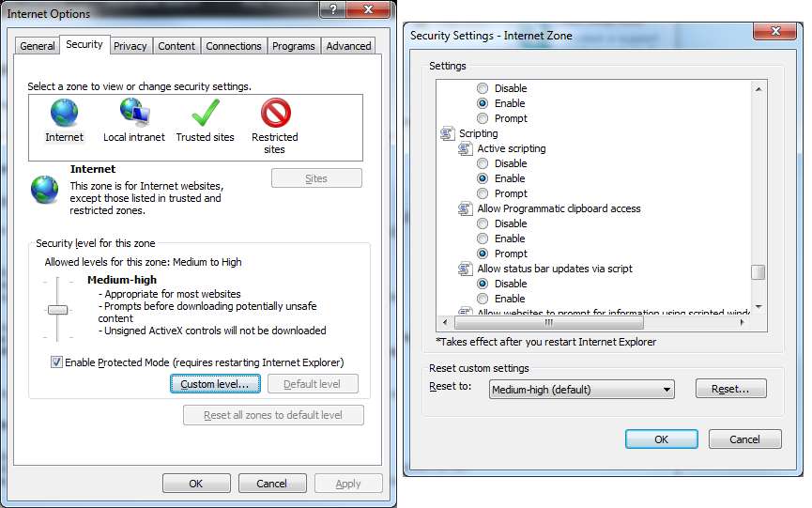812x508 pixels.
Task: Click the Scripting category icon
Action: (448, 133)
